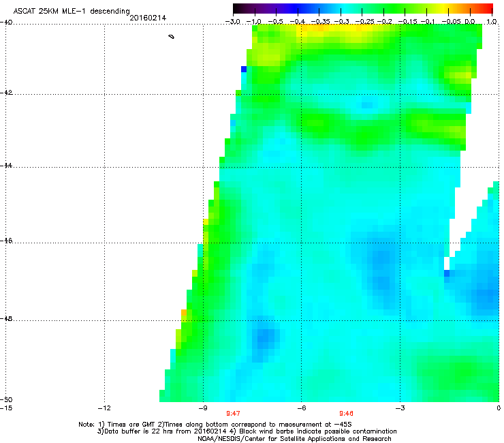504x443 pixels.
Task: Click the -42 latitude axis label
Action: tap(6, 92)
